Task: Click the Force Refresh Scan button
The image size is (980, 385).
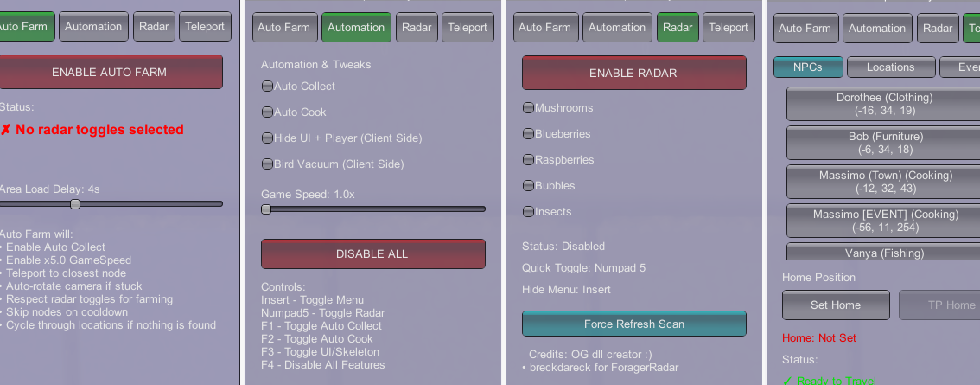Action: click(633, 324)
